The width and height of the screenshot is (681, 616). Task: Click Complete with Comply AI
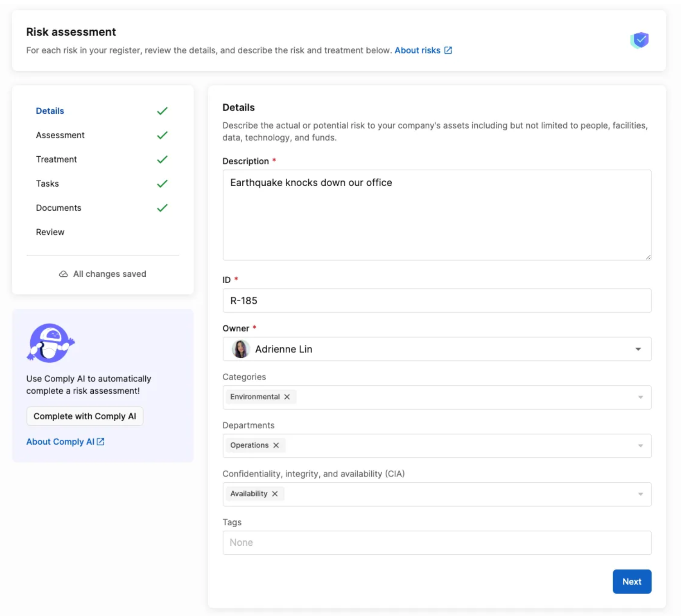pos(85,416)
